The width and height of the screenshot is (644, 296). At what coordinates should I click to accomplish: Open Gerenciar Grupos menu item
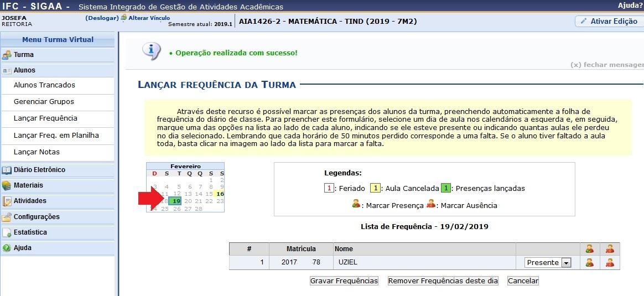44,101
